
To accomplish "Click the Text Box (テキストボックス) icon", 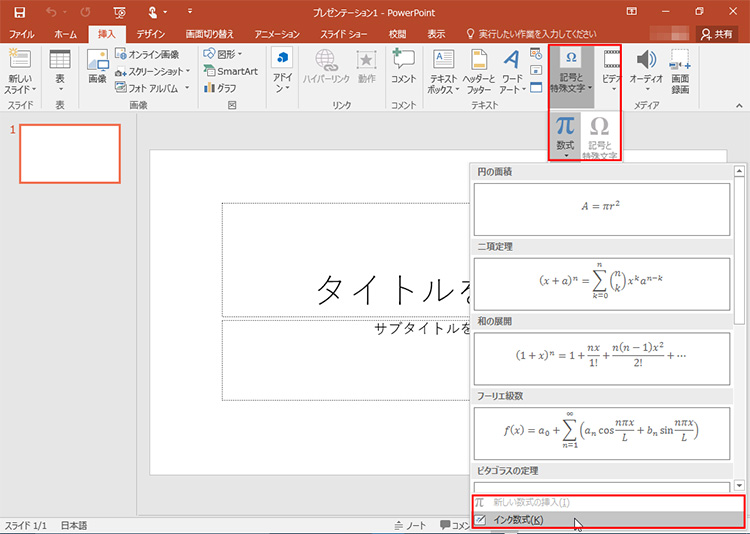I will (x=443, y=60).
